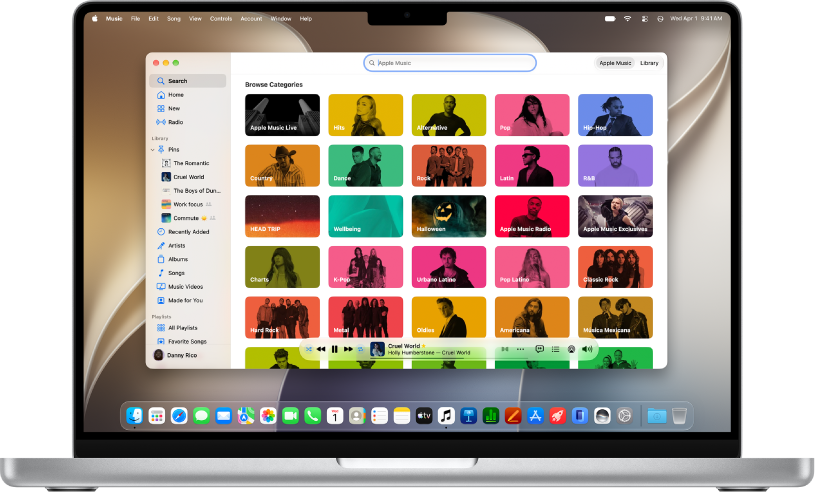This screenshot has width=818, height=492.
Task: Open Favorite Songs playlist
Action: (x=188, y=341)
